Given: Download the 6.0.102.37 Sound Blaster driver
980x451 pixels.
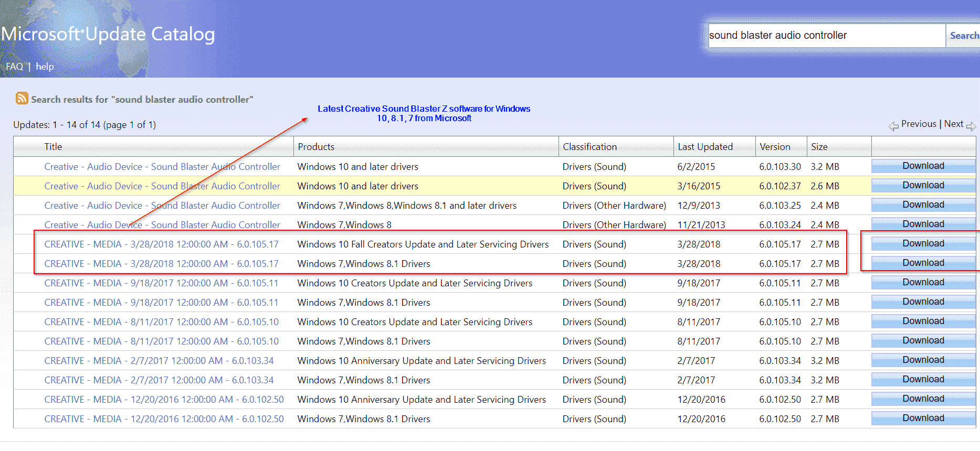Looking at the screenshot, I should [x=923, y=185].
